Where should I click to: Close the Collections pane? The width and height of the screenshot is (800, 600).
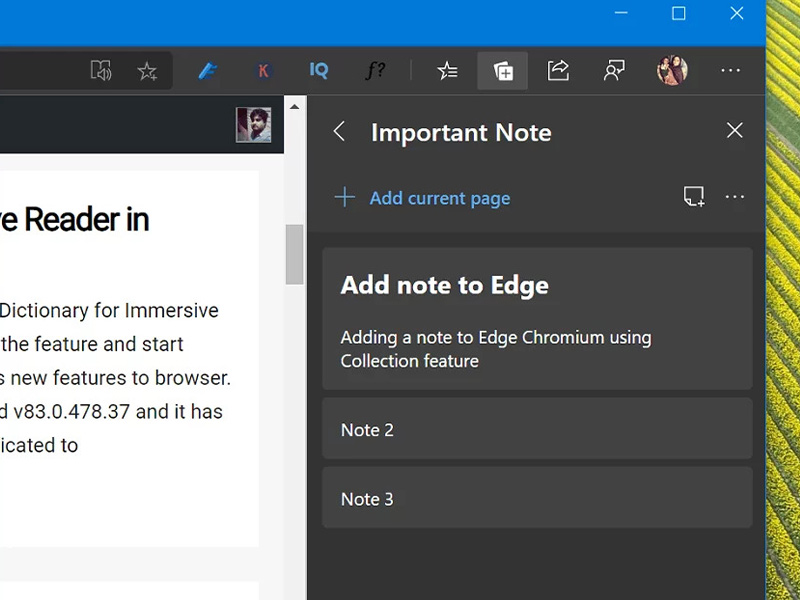pyautogui.click(x=735, y=130)
